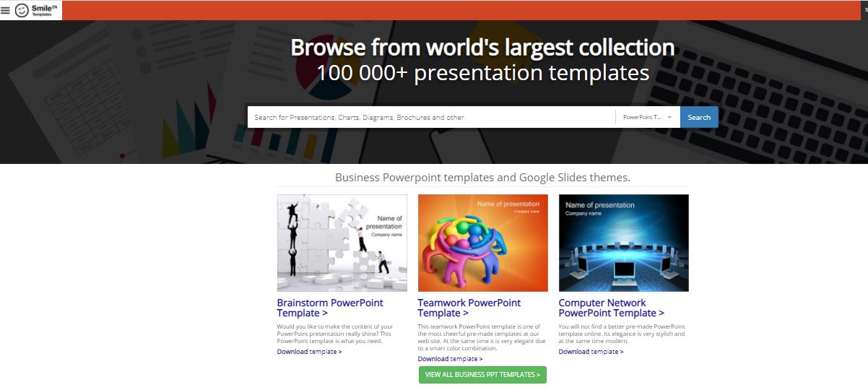Expand the PowerPoint template type dropdown

(647, 117)
